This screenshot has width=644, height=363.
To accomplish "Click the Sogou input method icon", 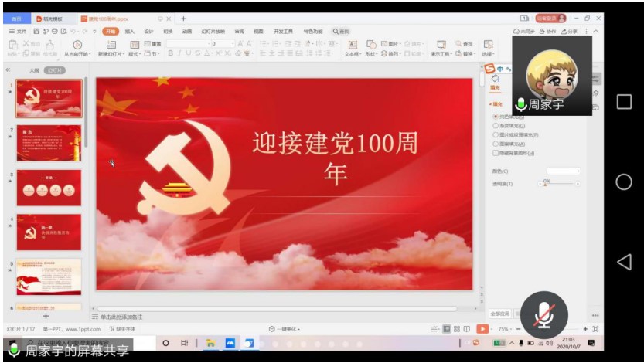I will point(489,69).
